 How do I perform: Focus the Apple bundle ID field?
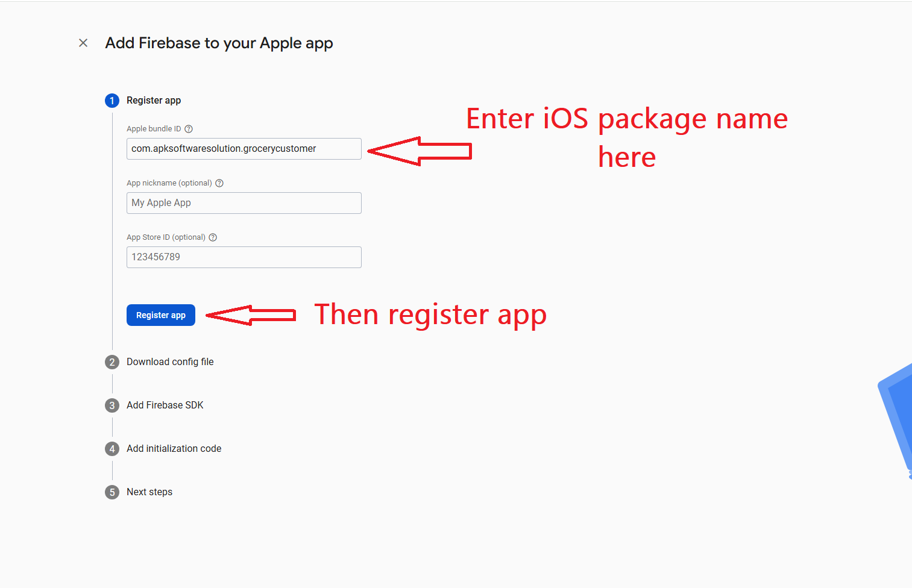tap(244, 149)
